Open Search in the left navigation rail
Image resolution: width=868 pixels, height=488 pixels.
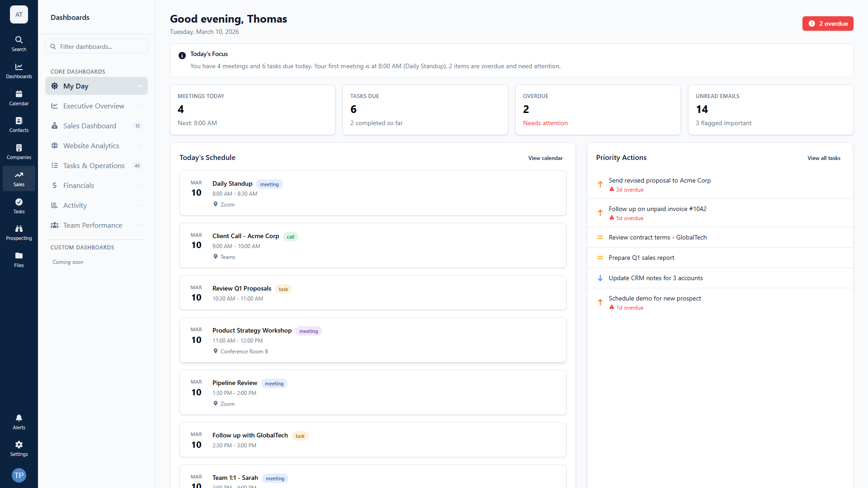pyautogui.click(x=19, y=44)
